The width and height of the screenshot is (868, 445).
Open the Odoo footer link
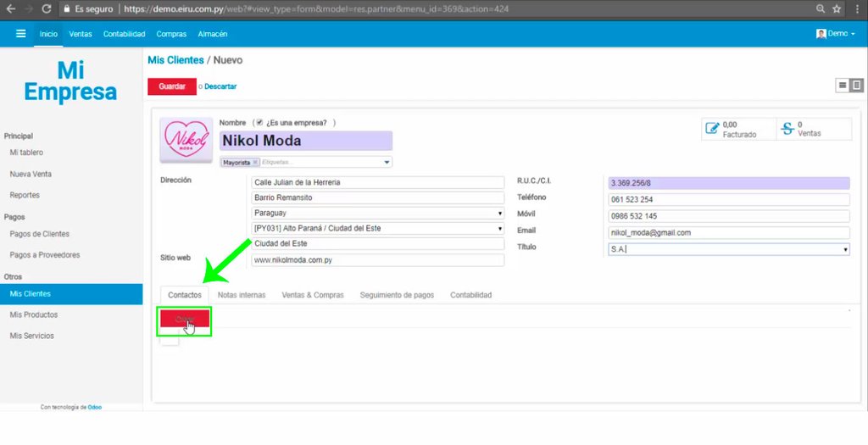95,407
